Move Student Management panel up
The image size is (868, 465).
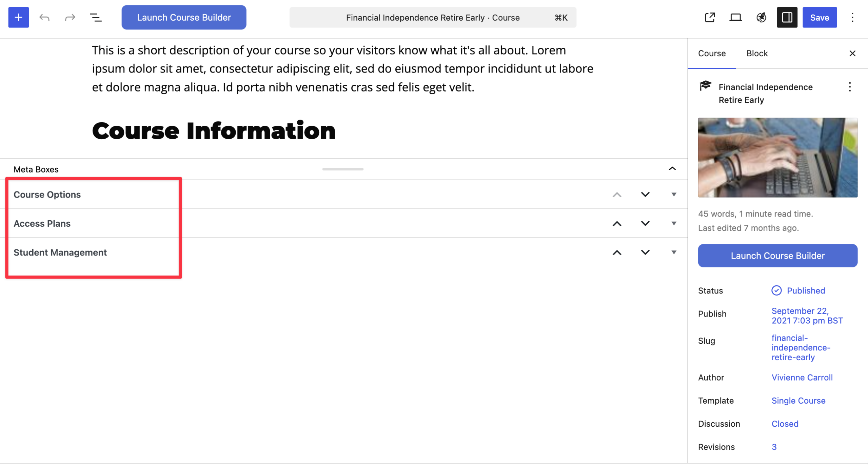tap(617, 252)
